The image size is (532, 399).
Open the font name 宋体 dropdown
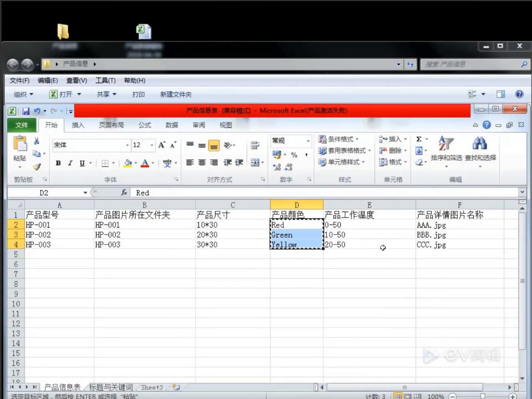127,145
